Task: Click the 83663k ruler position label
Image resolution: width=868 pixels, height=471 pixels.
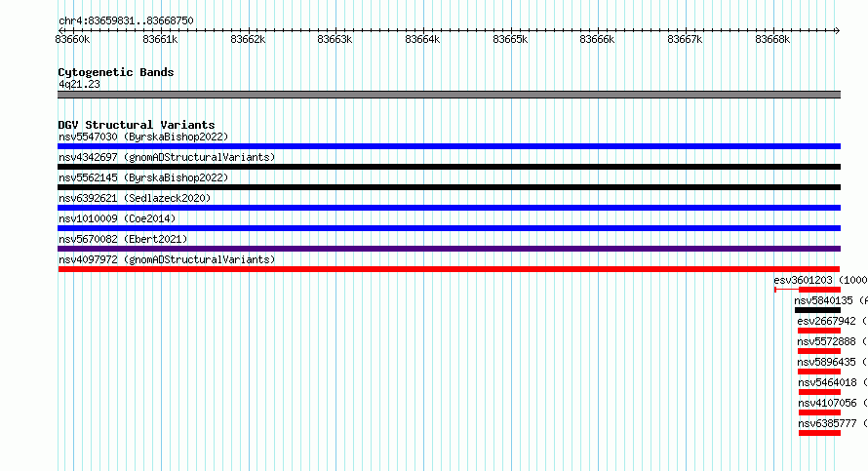Action: coord(335,40)
